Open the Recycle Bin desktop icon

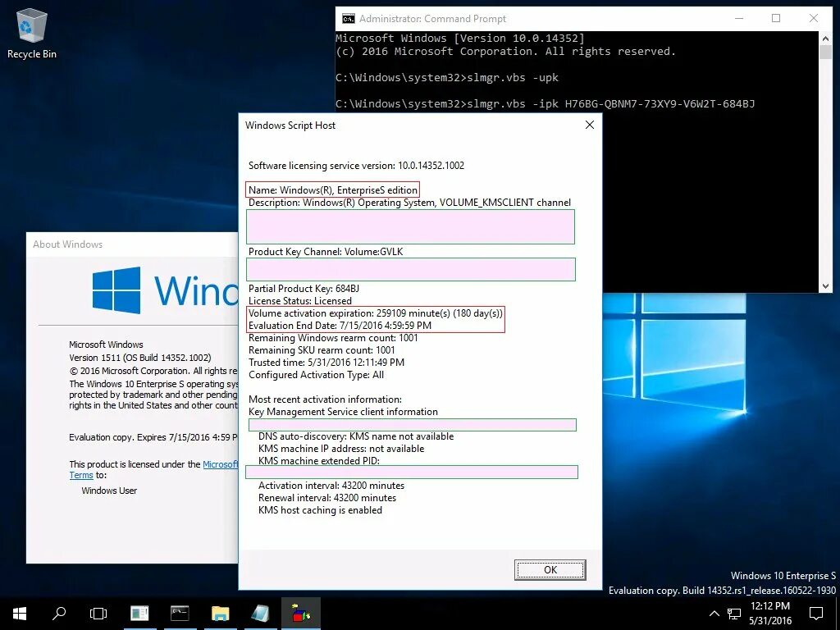pyautogui.click(x=32, y=34)
